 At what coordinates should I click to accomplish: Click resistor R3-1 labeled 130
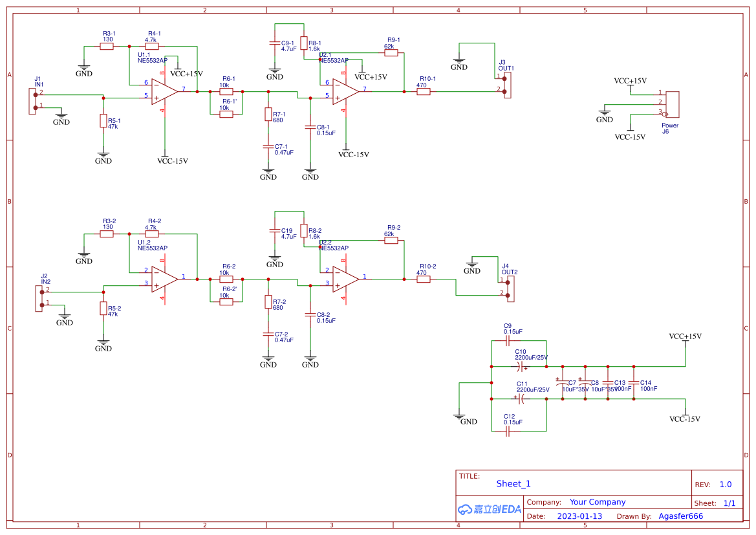[107, 45]
